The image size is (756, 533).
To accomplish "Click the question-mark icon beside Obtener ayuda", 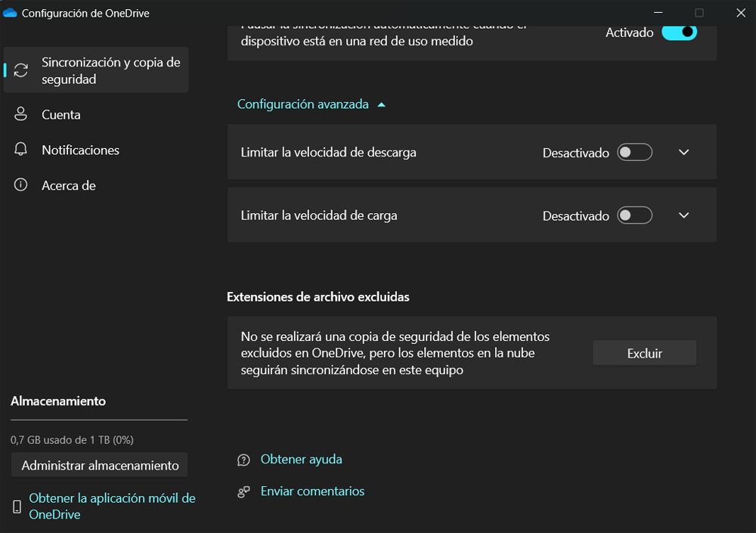I will (x=243, y=459).
